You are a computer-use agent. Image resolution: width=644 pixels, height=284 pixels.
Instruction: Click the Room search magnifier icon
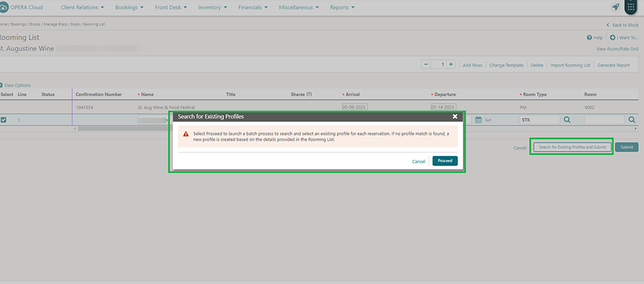coord(632,120)
